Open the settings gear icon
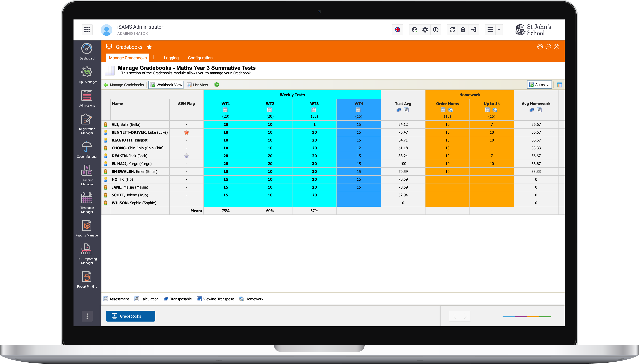Viewport: 639px width, 364px height. [x=425, y=30]
